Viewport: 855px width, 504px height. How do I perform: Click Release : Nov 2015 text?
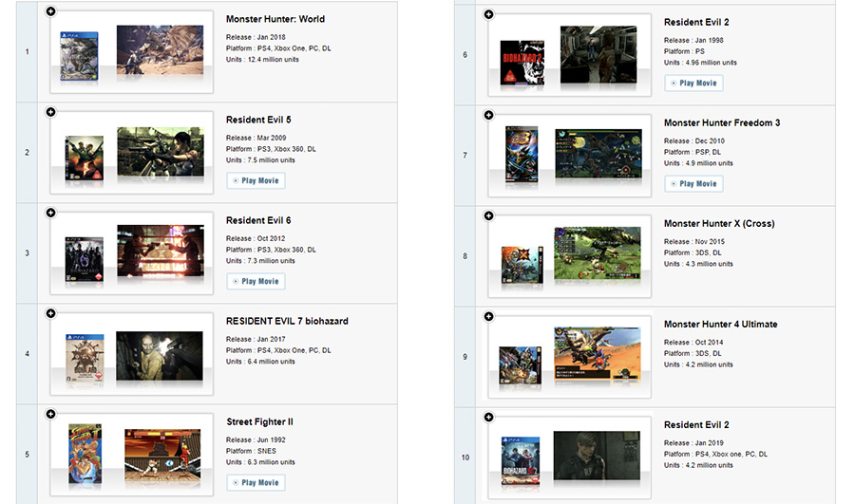(x=694, y=242)
